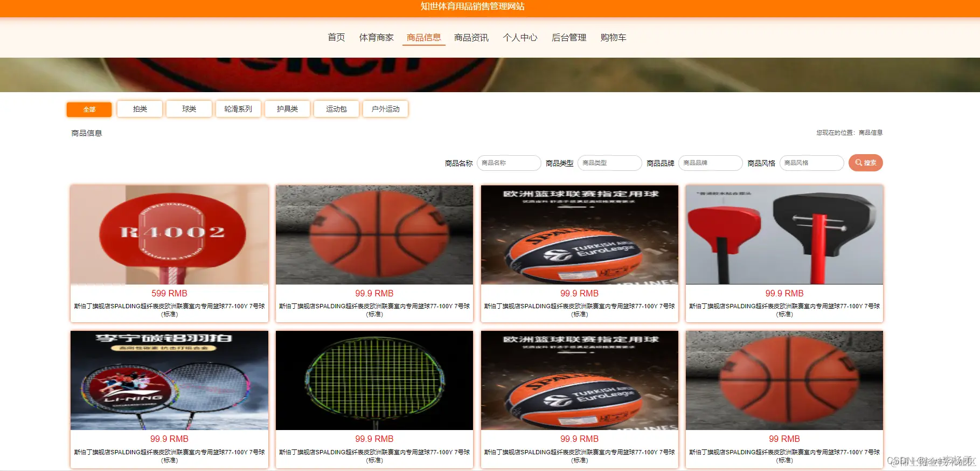Open first-row Spalding EuroLeague ball image
Image resolution: width=980 pixels, height=471 pixels.
[580, 235]
